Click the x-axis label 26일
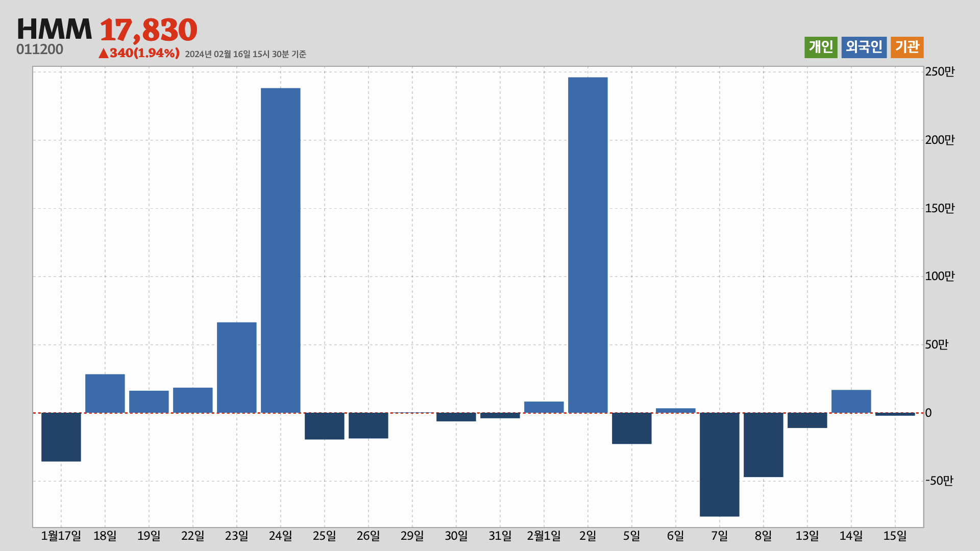This screenshot has width=980, height=551. point(369,536)
